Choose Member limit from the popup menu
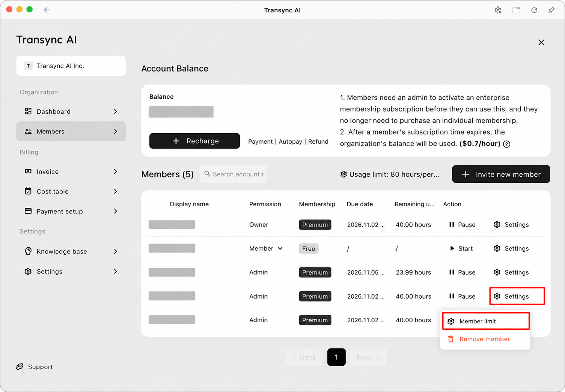 pos(486,321)
